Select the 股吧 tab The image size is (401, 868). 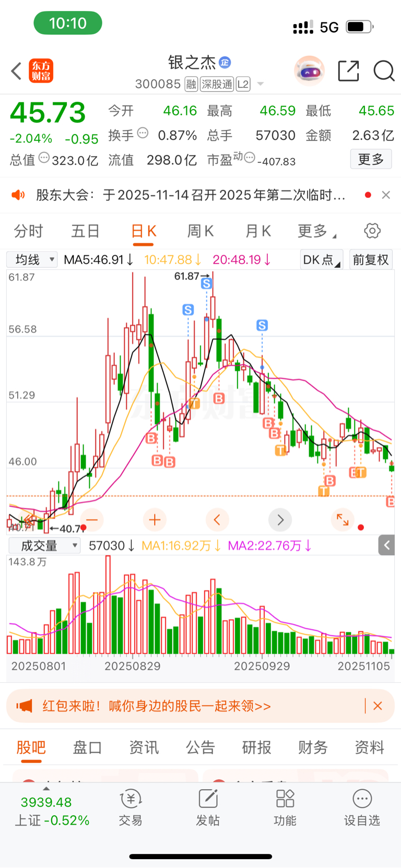pos(31,747)
